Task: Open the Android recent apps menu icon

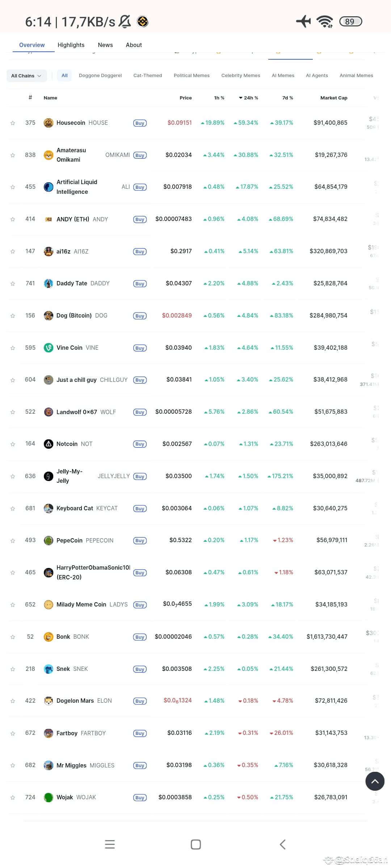Action: 110,844
